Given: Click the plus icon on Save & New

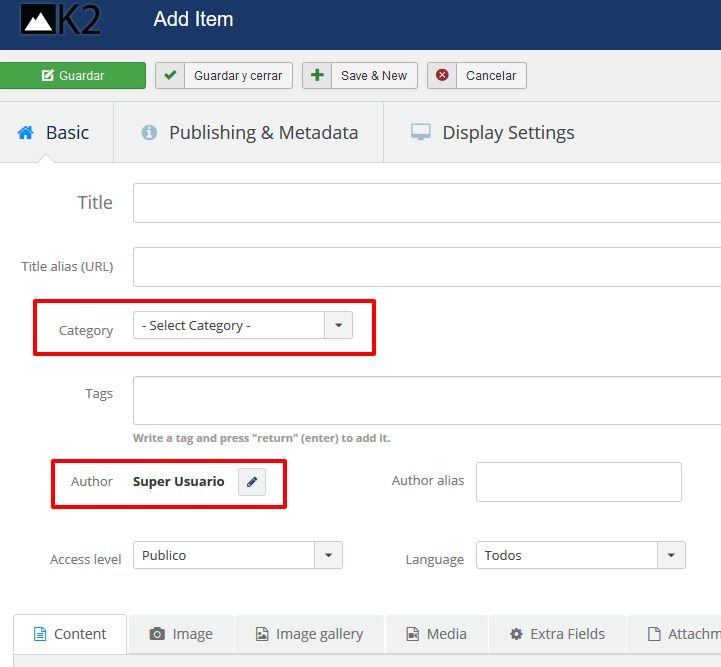Looking at the screenshot, I should [317, 75].
